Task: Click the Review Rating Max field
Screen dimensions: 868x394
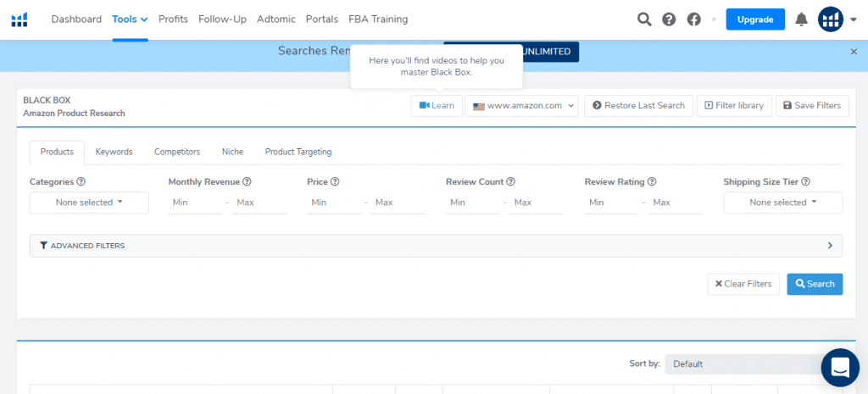Action: [x=676, y=203]
